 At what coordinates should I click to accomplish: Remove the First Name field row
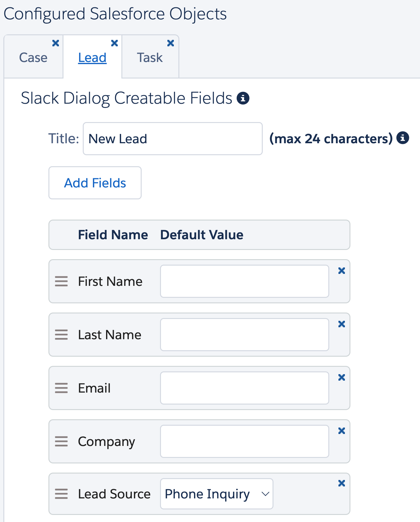click(342, 271)
